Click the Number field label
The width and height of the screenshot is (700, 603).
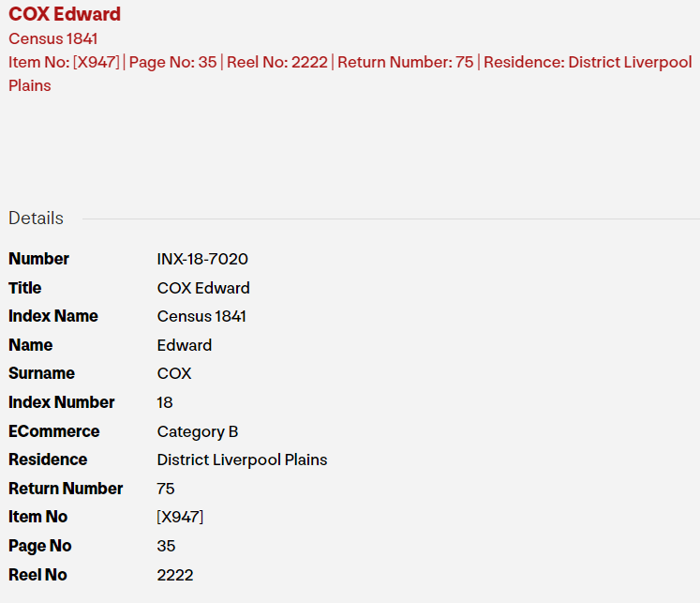[39, 259]
